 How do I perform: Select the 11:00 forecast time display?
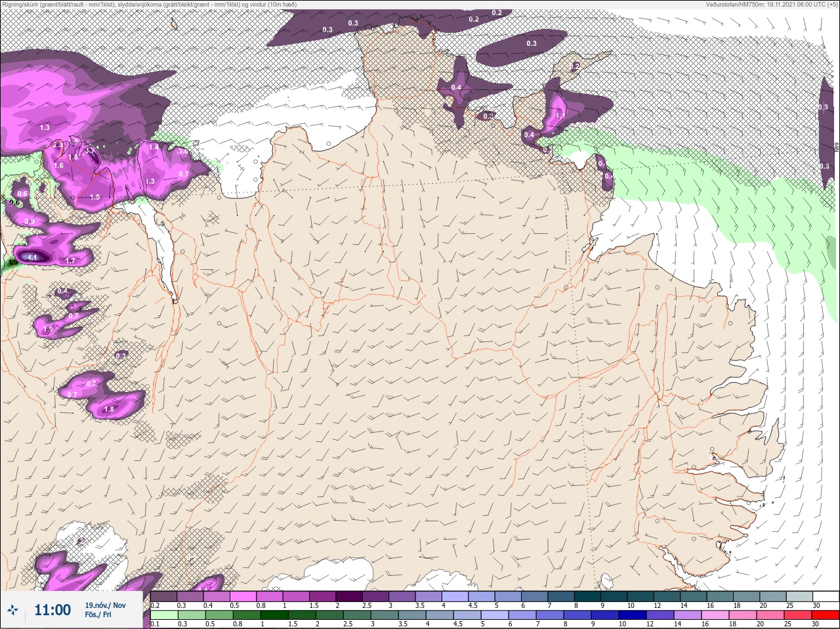52,610
